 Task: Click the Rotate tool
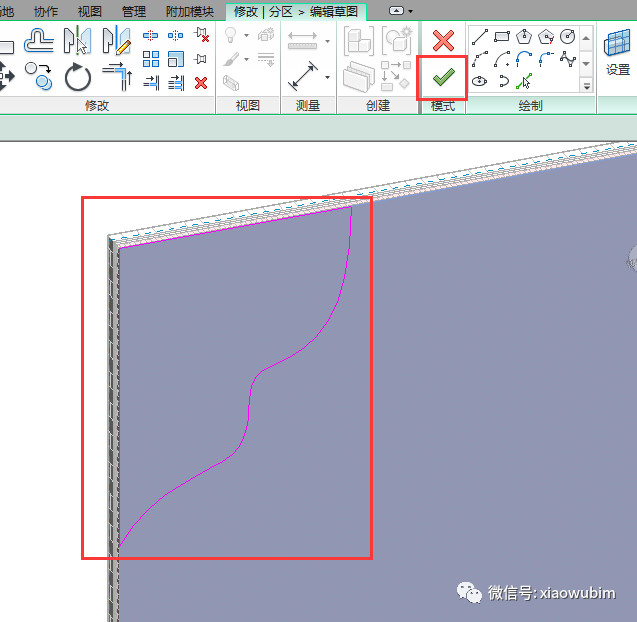[78, 76]
